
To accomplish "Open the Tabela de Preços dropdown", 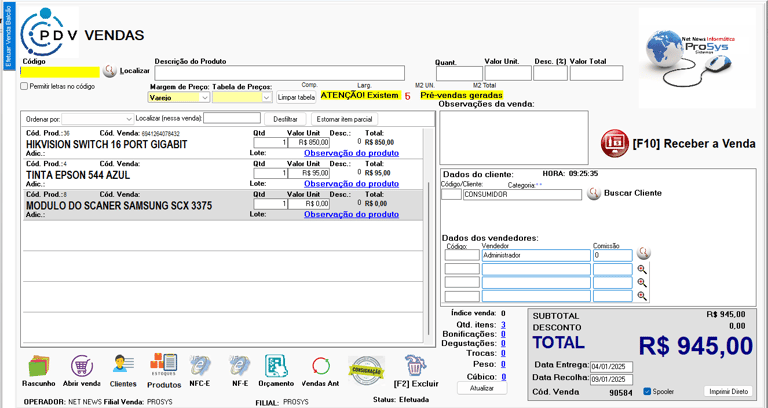I will click(267, 98).
